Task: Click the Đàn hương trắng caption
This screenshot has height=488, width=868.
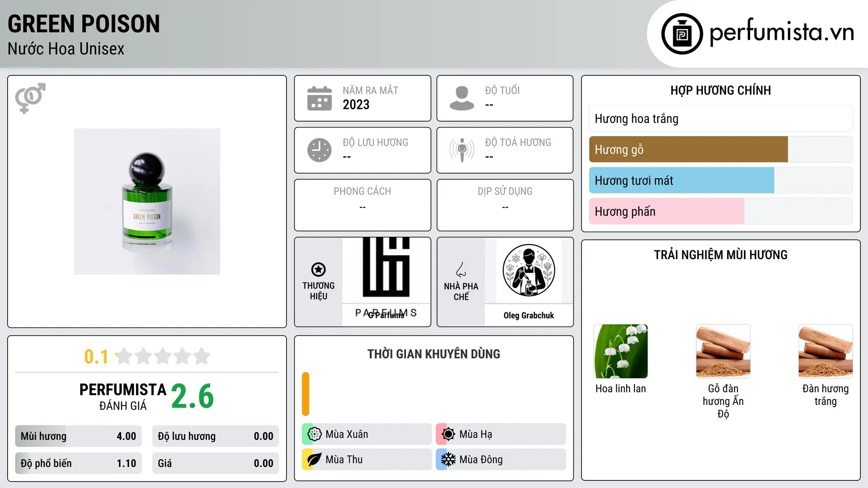Action: [826, 395]
